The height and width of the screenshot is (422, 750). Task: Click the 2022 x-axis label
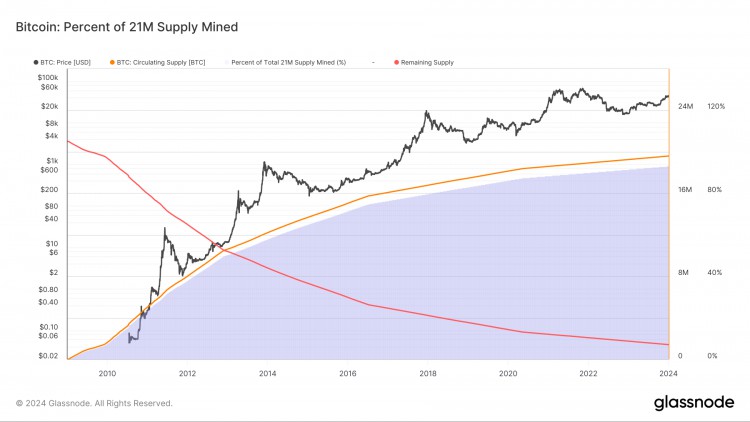click(x=588, y=373)
